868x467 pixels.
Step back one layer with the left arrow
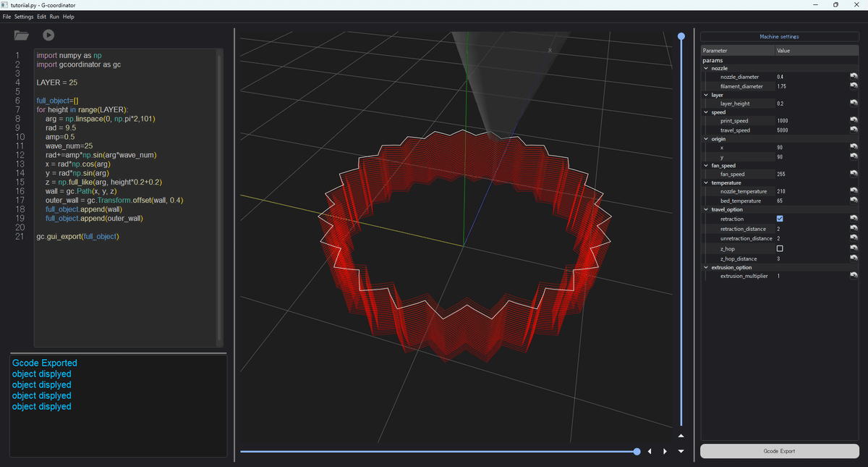click(649, 451)
